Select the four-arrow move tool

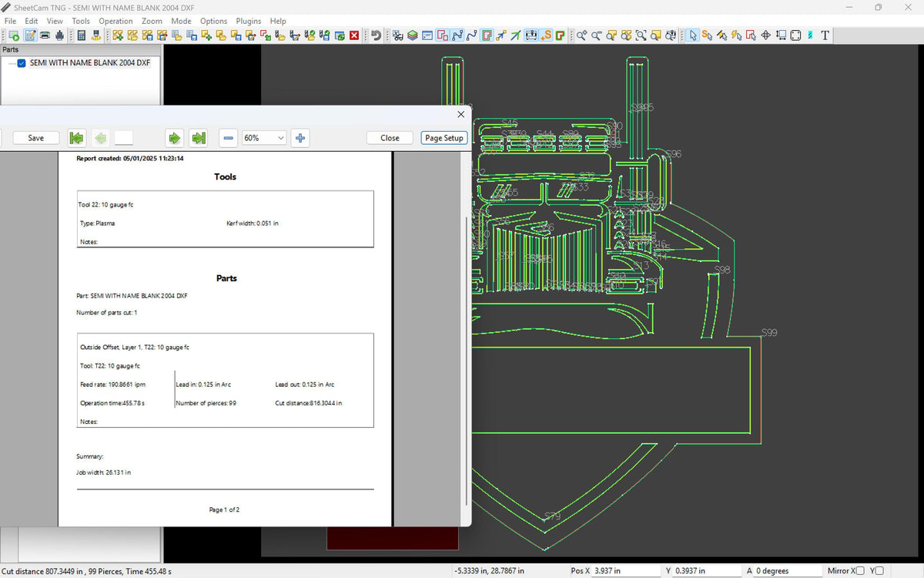(765, 35)
